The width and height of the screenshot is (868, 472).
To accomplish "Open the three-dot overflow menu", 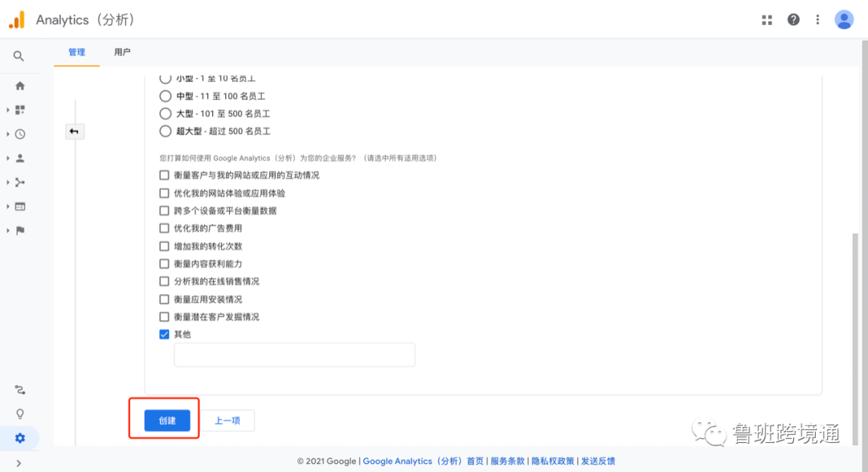I will (817, 18).
